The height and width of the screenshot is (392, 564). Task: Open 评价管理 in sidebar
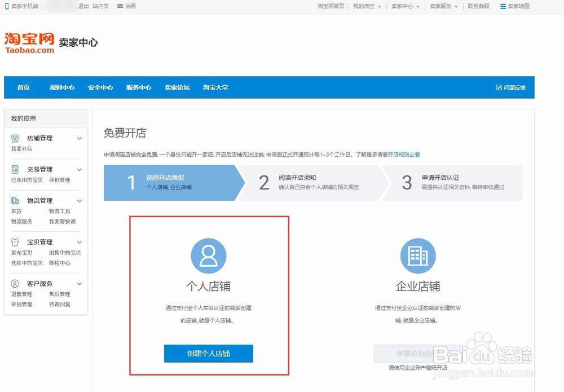coord(60,180)
